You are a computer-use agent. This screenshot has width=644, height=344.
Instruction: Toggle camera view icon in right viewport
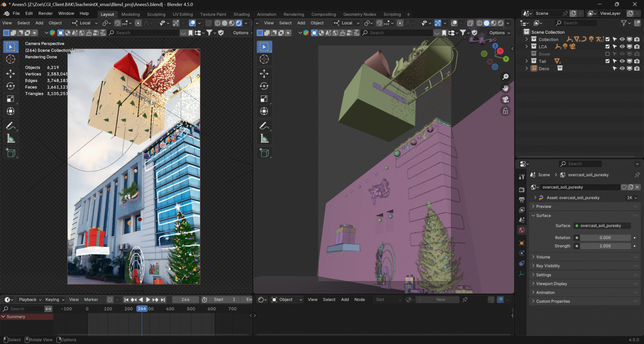(506, 99)
